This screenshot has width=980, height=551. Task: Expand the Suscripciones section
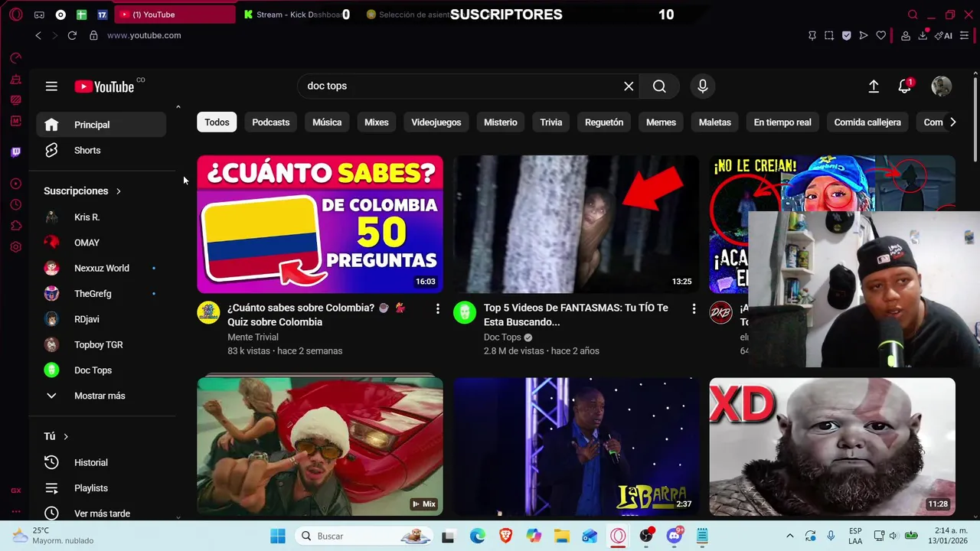tap(83, 191)
